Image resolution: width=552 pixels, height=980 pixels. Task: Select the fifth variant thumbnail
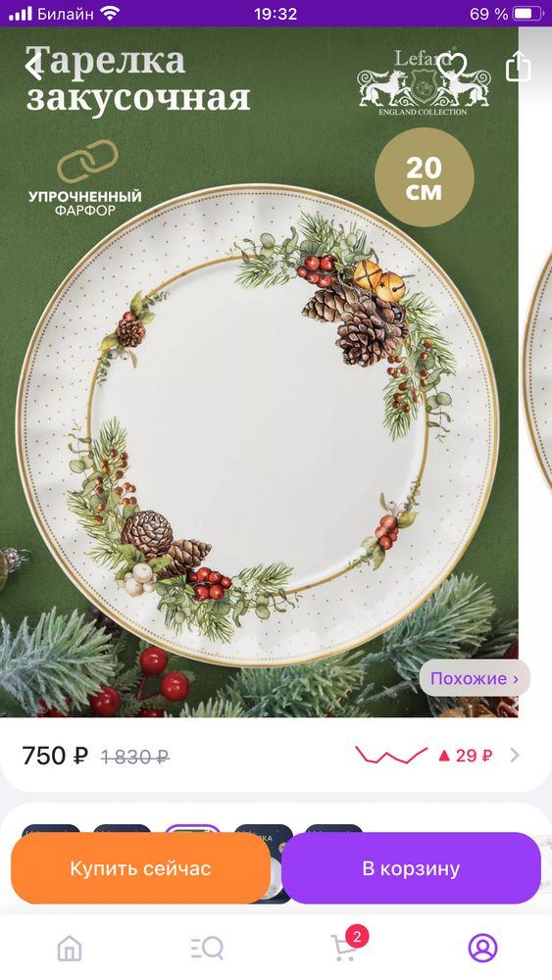point(333,829)
